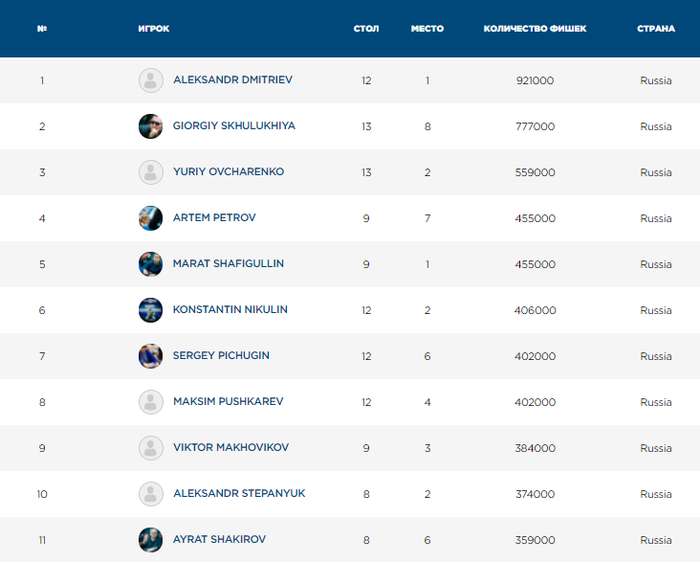Sort by КОЛИЧЕСТВО ФИШЕК column header
Viewport: 700px width, 562px height.
(x=534, y=29)
